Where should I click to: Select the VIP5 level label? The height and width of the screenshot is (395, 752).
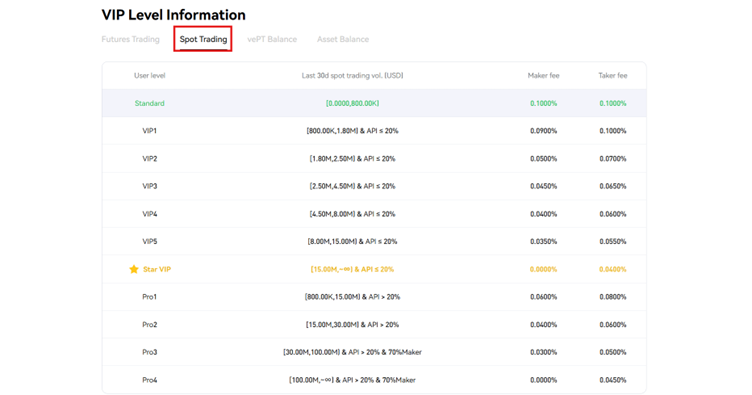(150, 242)
